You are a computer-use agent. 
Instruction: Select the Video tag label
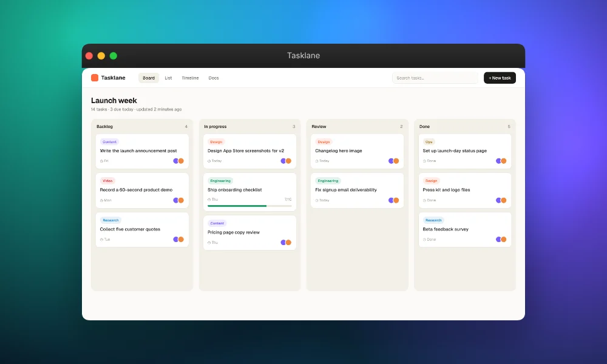tap(107, 181)
